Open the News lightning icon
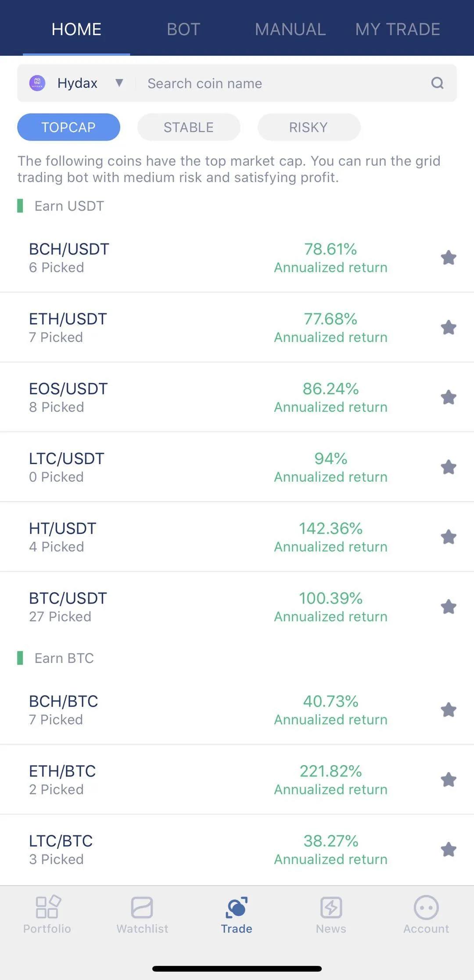Screen dimensions: 474x980 [331, 907]
